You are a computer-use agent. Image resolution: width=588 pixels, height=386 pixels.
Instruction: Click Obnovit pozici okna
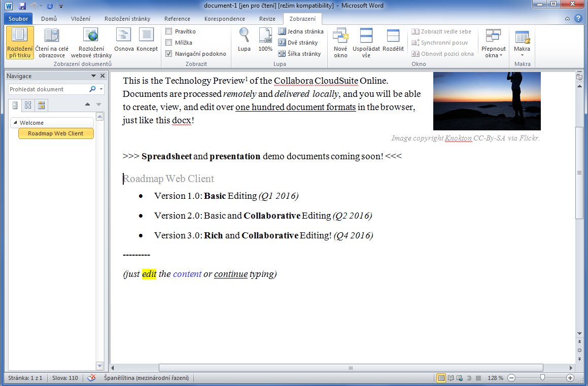click(x=443, y=54)
